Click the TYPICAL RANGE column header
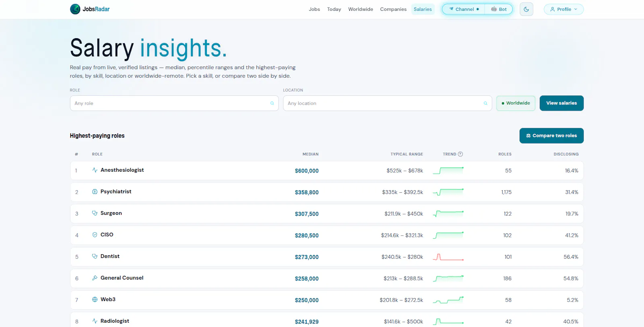Viewport: 644px width, 327px height. pyautogui.click(x=407, y=154)
